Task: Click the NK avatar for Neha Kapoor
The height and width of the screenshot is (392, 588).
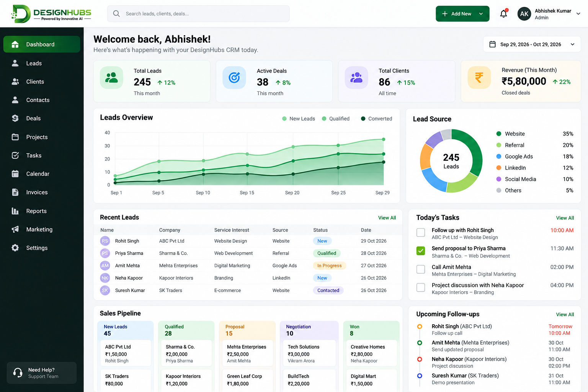Action: 105,278
